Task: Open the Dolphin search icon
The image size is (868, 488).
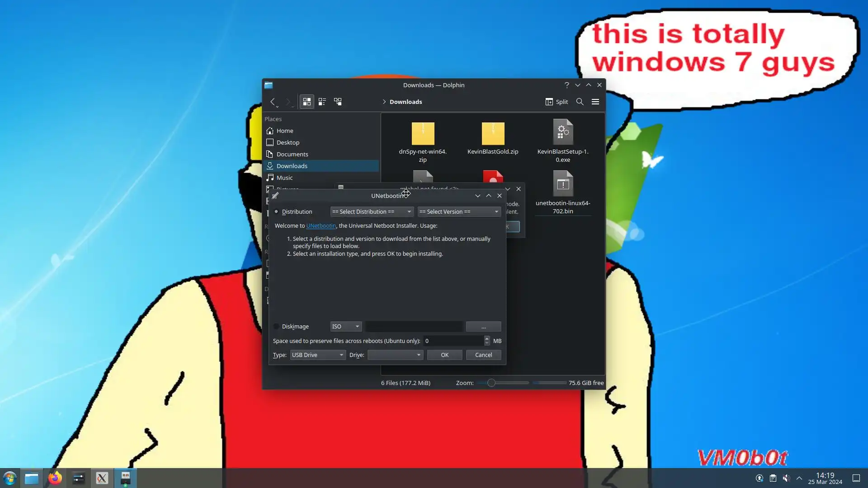Action: 580,102
